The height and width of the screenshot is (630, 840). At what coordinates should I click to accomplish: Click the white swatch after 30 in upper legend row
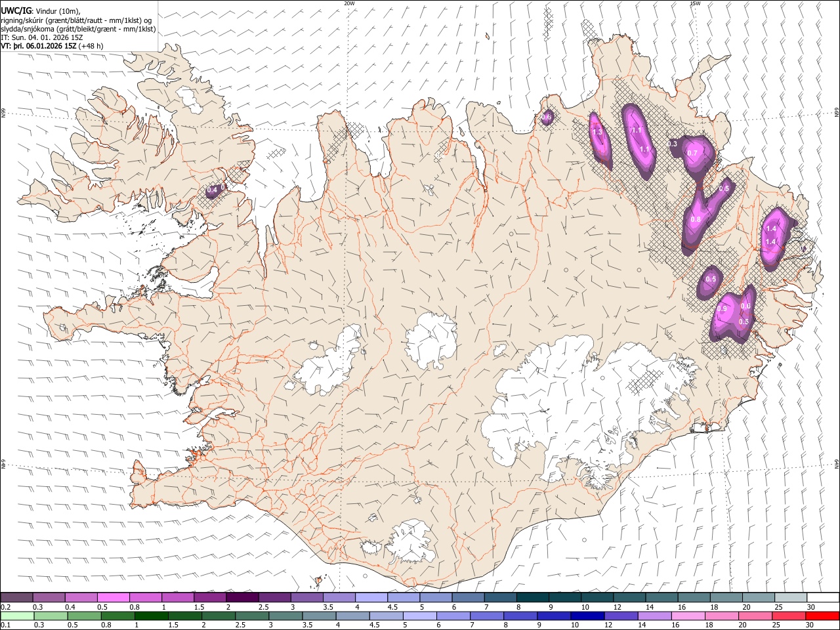pyautogui.click(x=823, y=597)
